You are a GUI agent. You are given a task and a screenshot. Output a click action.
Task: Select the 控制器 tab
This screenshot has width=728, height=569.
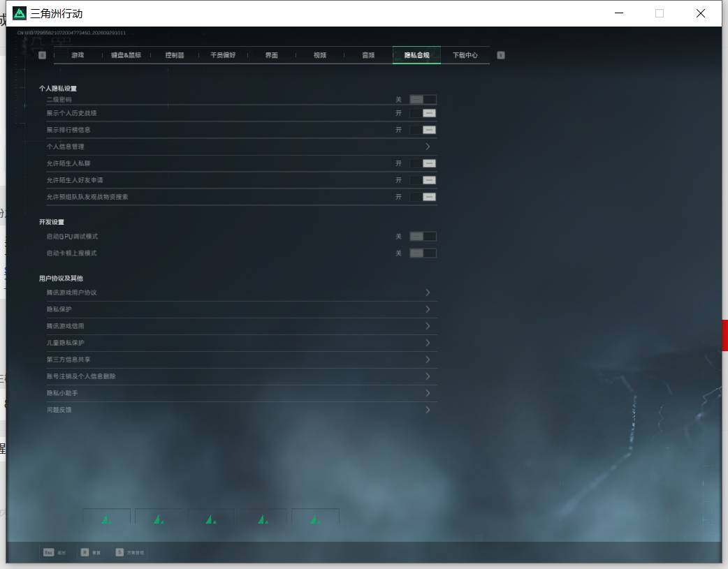pyautogui.click(x=175, y=55)
